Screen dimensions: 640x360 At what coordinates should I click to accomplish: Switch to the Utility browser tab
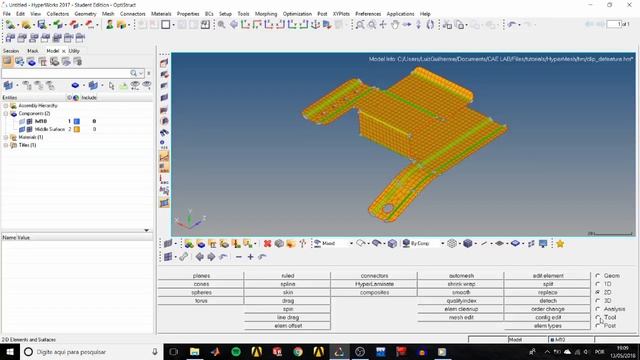(74, 51)
